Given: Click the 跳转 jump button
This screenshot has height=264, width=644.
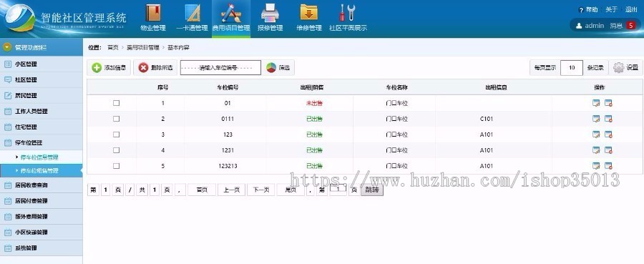Looking at the screenshot, I should [x=371, y=190].
